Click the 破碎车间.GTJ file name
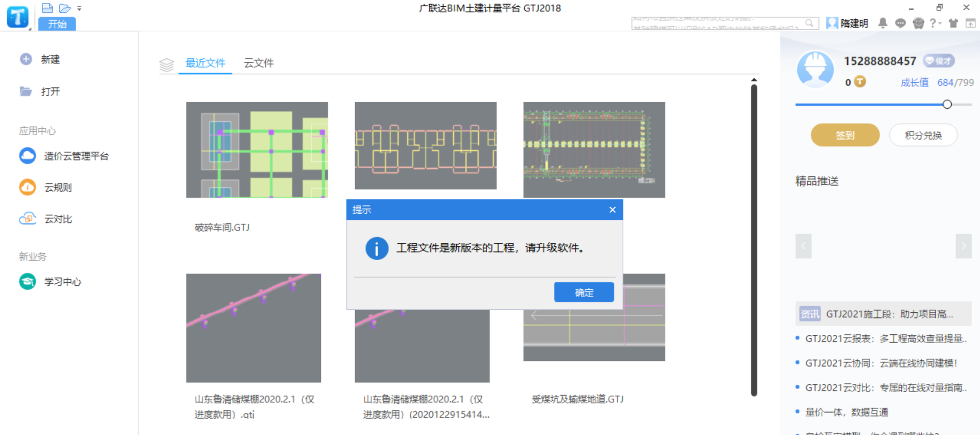Viewport: 980px width, 435px height. click(x=222, y=227)
